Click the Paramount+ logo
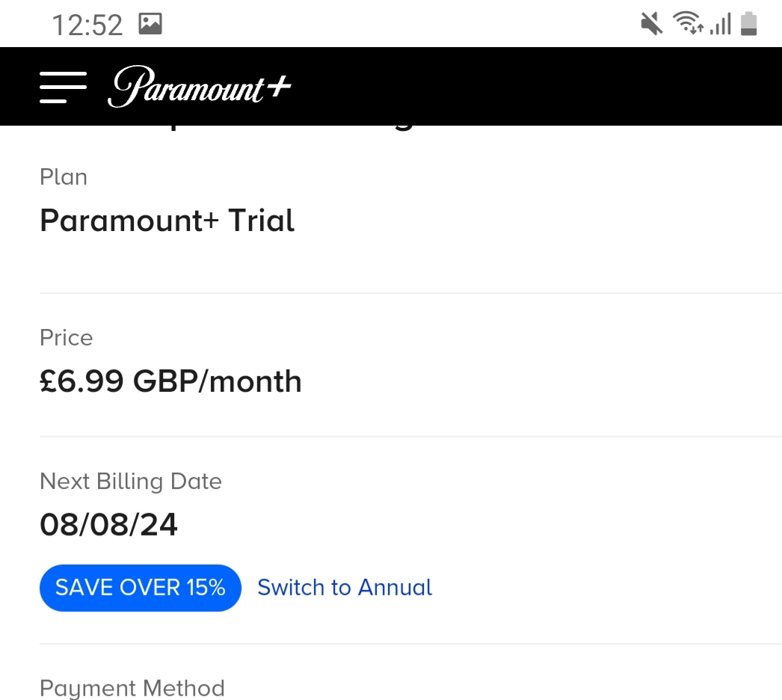The height and width of the screenshot is (700, 782). tap(199, 86)
